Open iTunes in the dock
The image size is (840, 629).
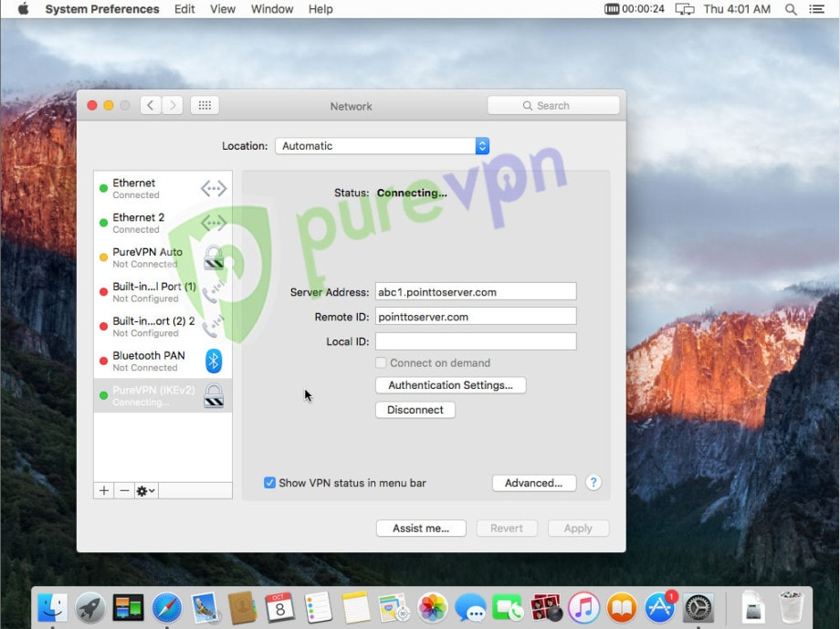583,608
